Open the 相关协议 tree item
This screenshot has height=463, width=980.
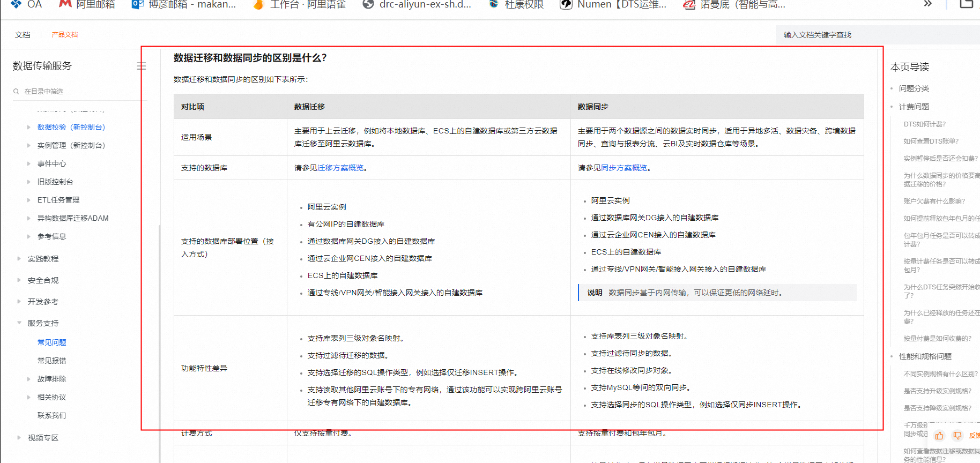pos(52,397)
